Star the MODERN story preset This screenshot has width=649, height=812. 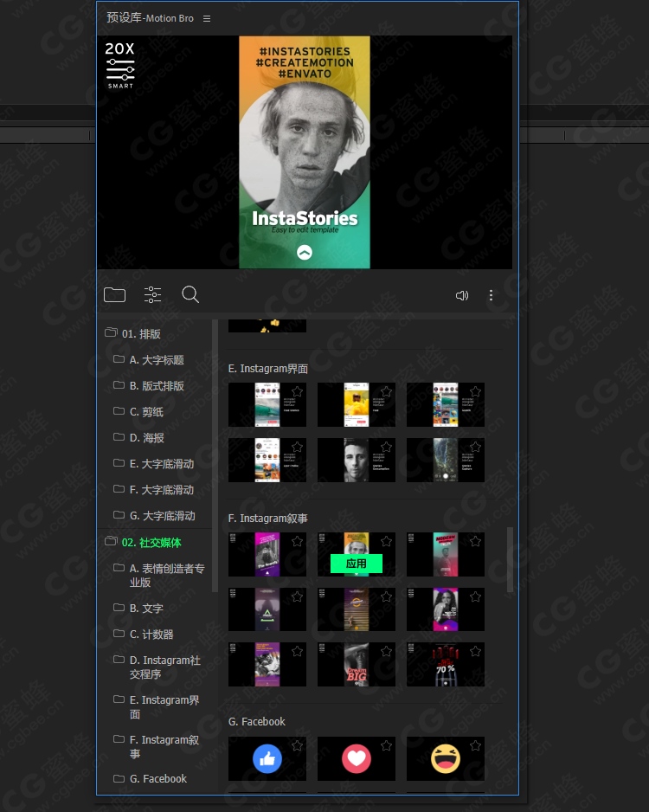click(x=475, y=541)
